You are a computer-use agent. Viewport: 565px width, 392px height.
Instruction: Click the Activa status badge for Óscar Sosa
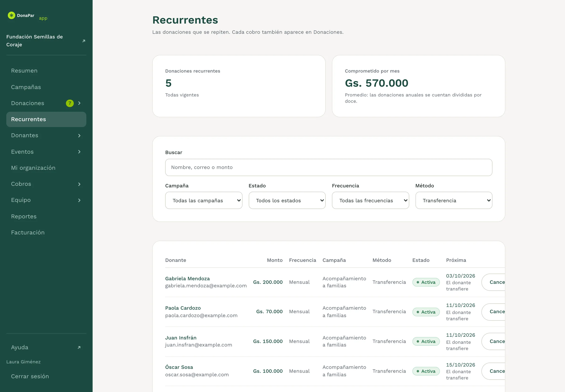click(426, 371)
